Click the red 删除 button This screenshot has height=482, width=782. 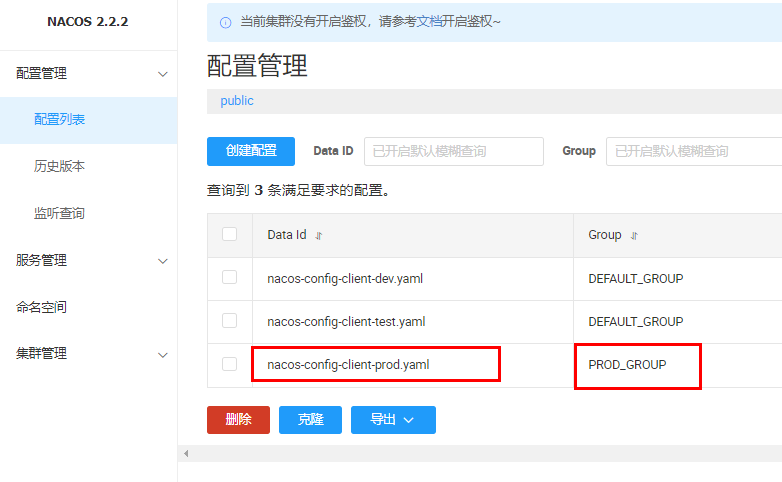point(238,420)
